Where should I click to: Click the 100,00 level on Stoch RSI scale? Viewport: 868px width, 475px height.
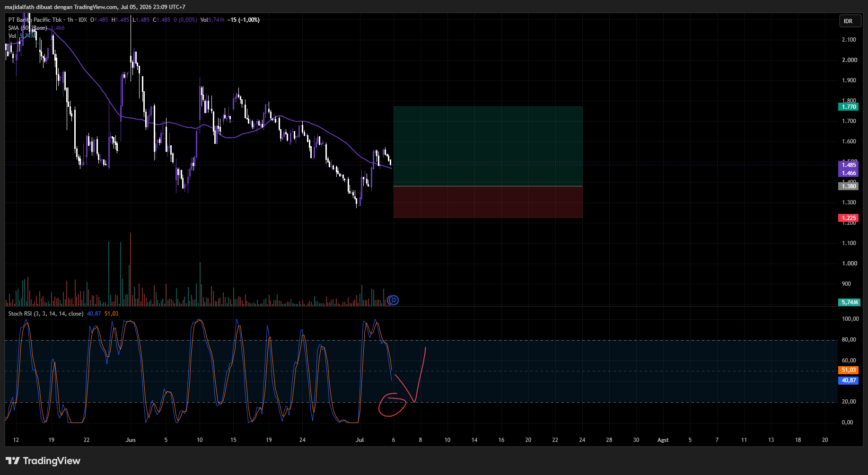click(x=850, y=319)
